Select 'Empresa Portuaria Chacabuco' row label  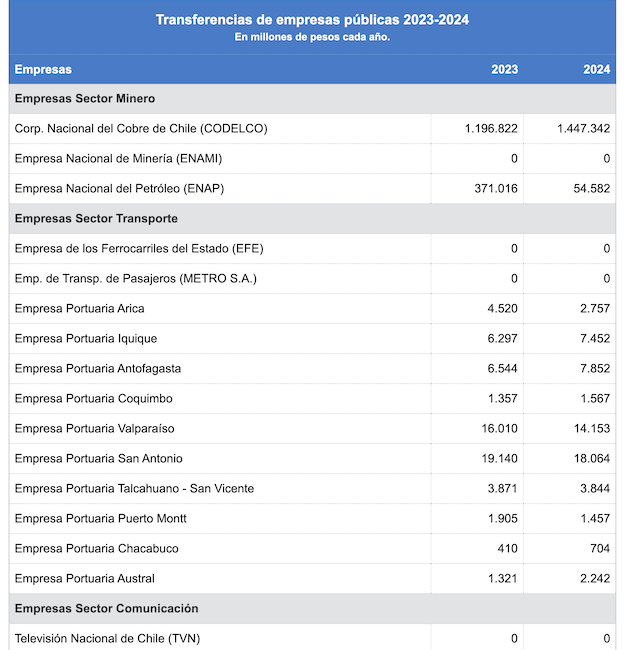97,549
